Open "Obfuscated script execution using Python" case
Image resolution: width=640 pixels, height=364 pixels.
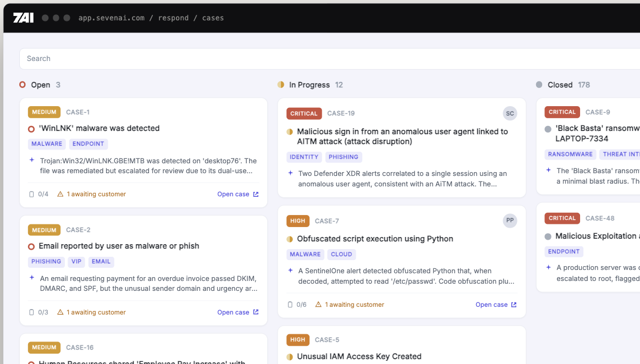[375, 239]
